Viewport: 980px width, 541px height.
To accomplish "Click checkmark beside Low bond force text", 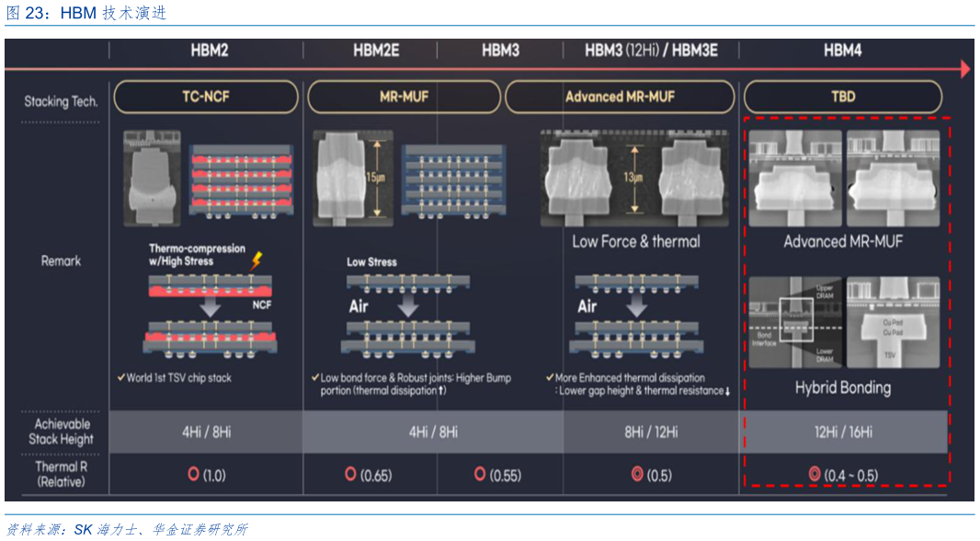I will [x=315, y=378].
